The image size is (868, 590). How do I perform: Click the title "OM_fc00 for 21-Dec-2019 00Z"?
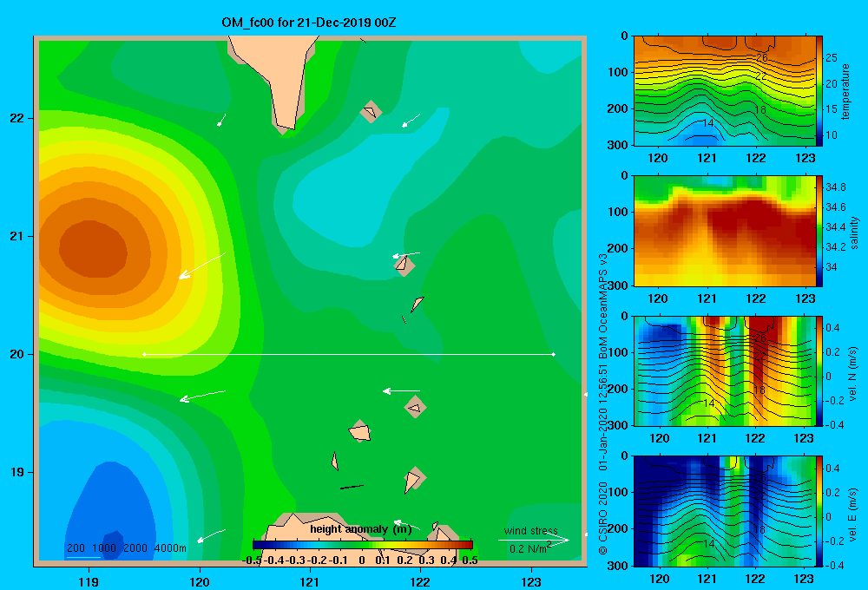click(309, 23)
